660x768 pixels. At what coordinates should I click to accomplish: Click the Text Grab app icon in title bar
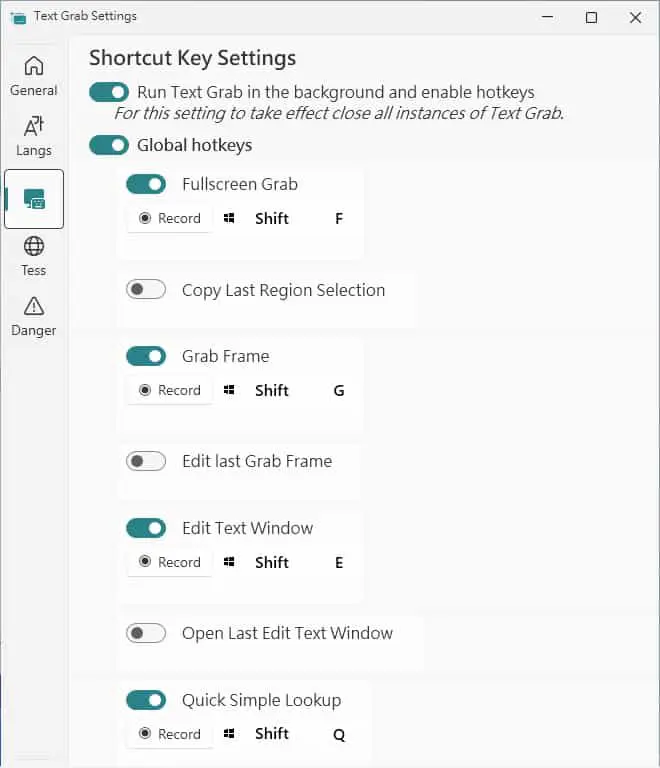19,18
